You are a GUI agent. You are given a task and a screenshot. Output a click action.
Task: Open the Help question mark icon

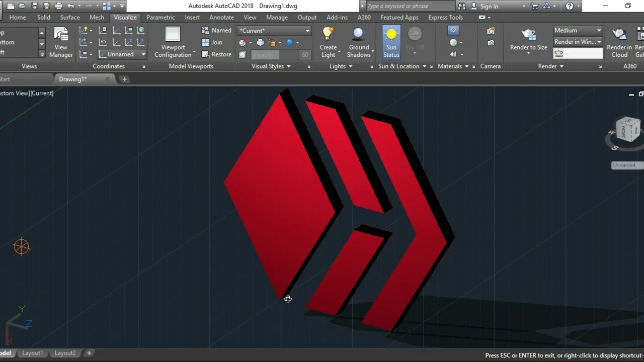point(570,6)
